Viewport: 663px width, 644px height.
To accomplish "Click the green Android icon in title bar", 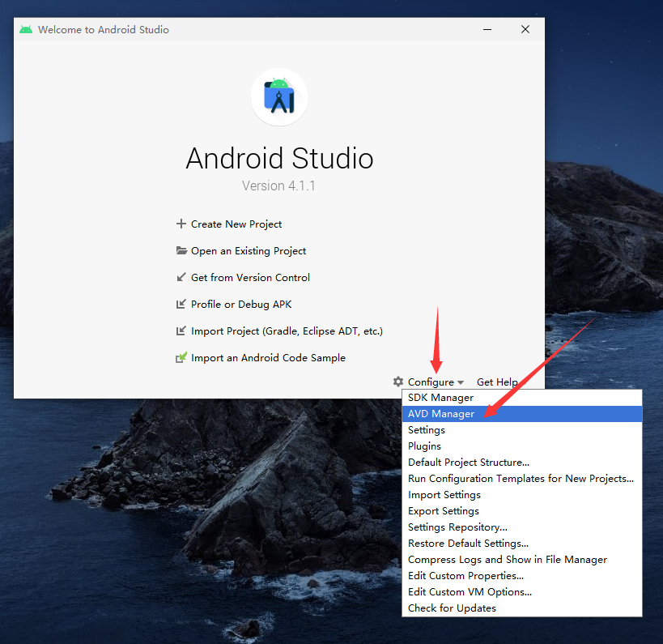I will coord(26,30).
